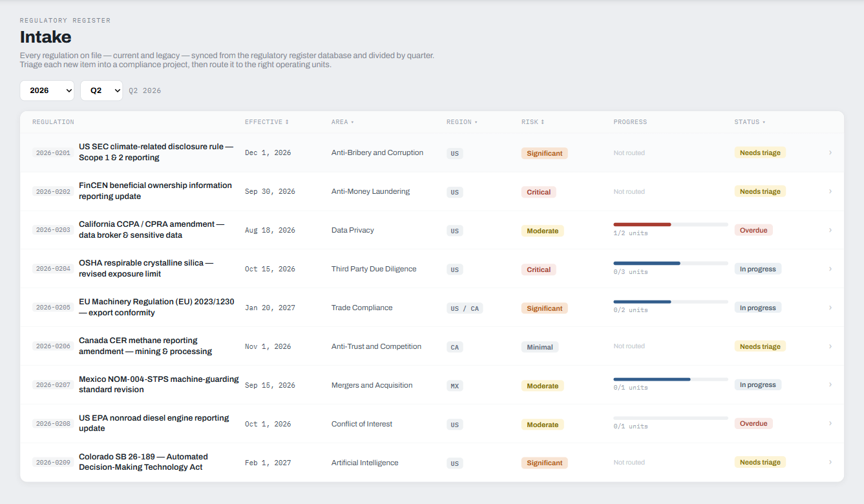Open the Q2 quarter dropdown
The image size is (864, 504).
101,90
